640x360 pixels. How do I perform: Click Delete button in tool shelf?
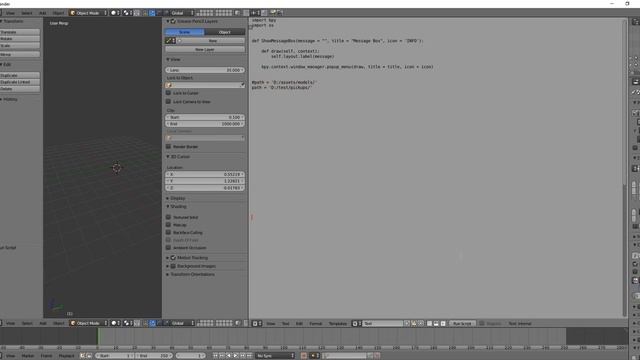pos(20,89)
